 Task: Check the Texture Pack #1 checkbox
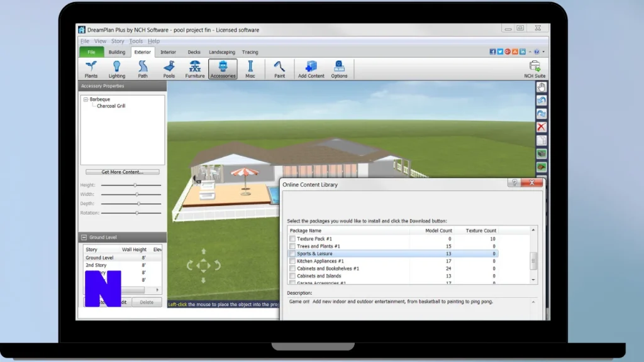[292, 238]
